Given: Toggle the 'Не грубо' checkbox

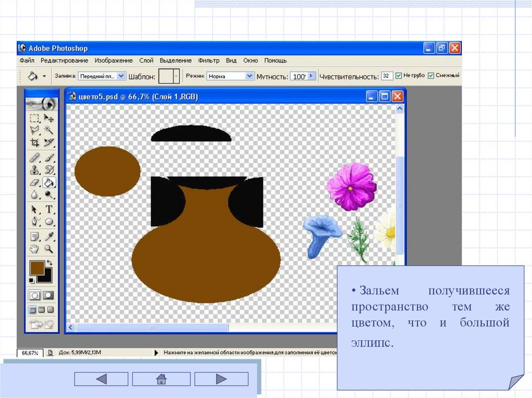Looking at the screenshot, I should 398,76.
